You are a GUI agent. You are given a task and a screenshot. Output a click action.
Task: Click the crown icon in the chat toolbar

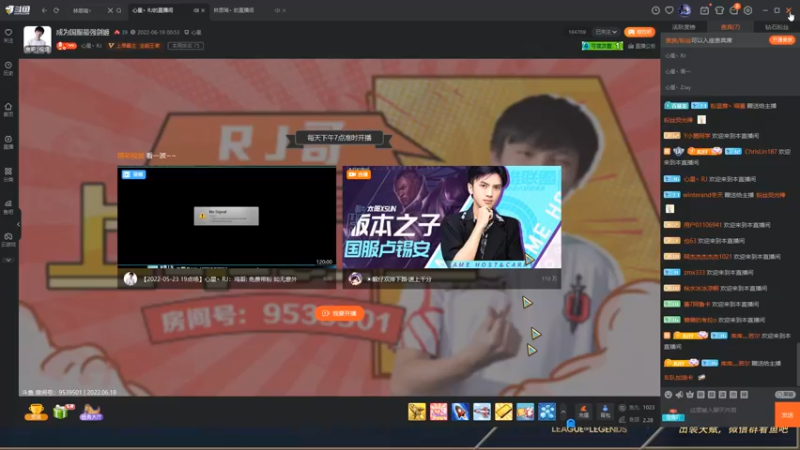690,394
